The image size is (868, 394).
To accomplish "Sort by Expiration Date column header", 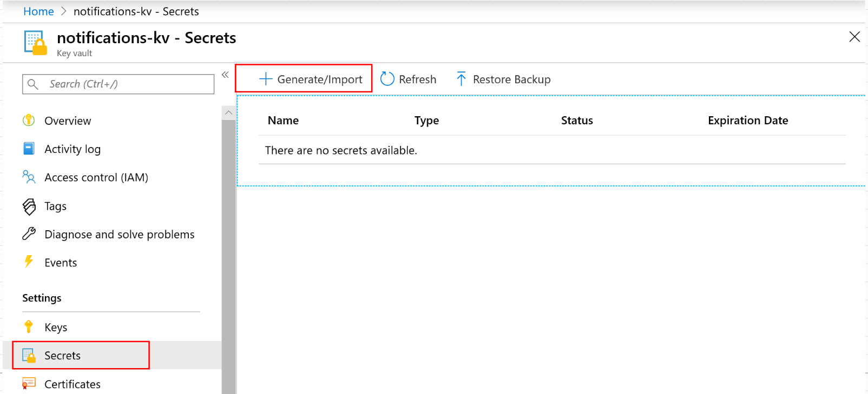I will tap(747, 121).
